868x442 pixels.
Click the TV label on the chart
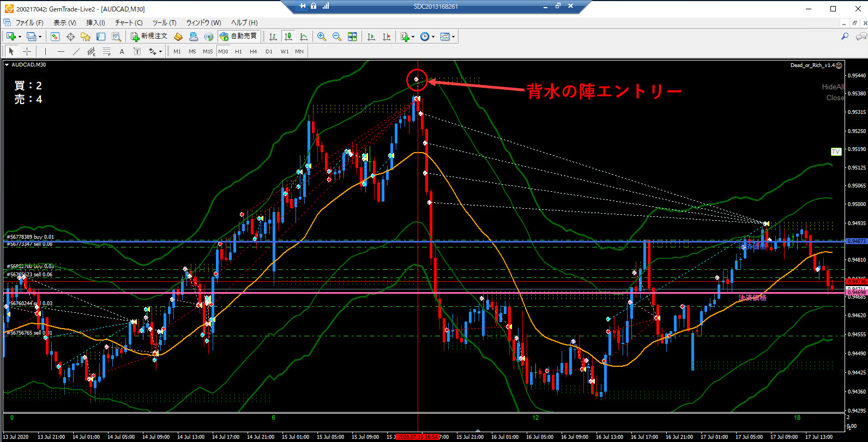[836, 152]
